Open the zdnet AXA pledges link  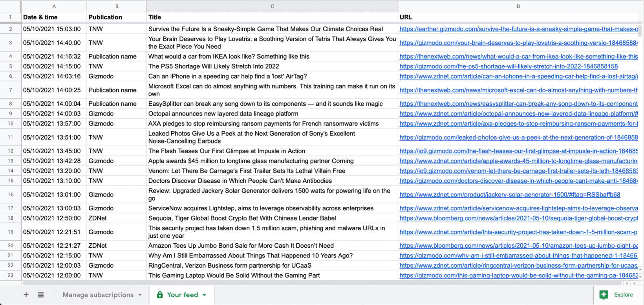tap(519, 123)
